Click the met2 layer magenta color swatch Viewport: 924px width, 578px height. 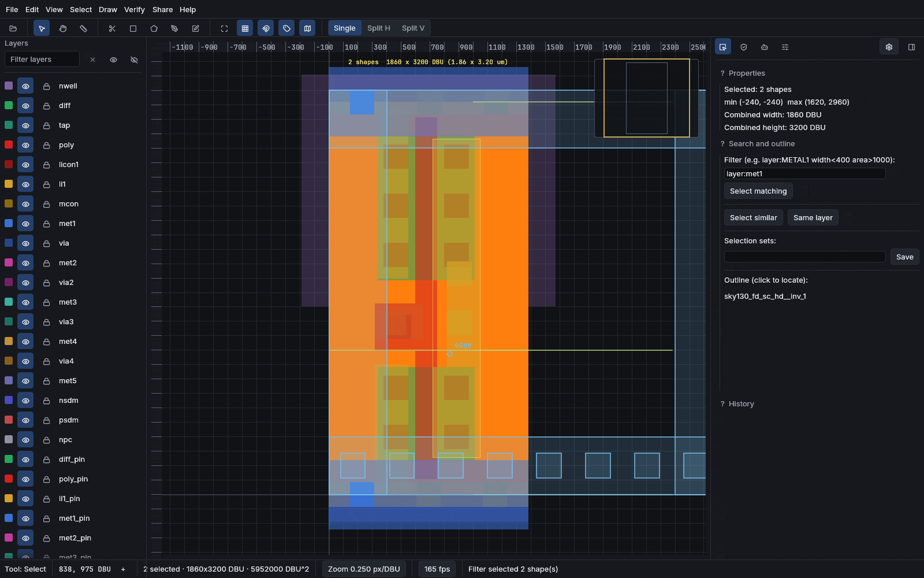[x=9, y=262]
